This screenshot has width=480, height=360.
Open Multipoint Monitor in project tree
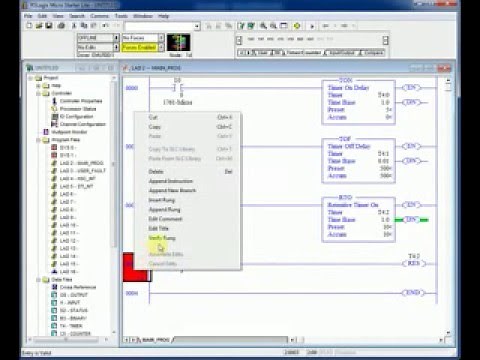[x=69, y=132]
